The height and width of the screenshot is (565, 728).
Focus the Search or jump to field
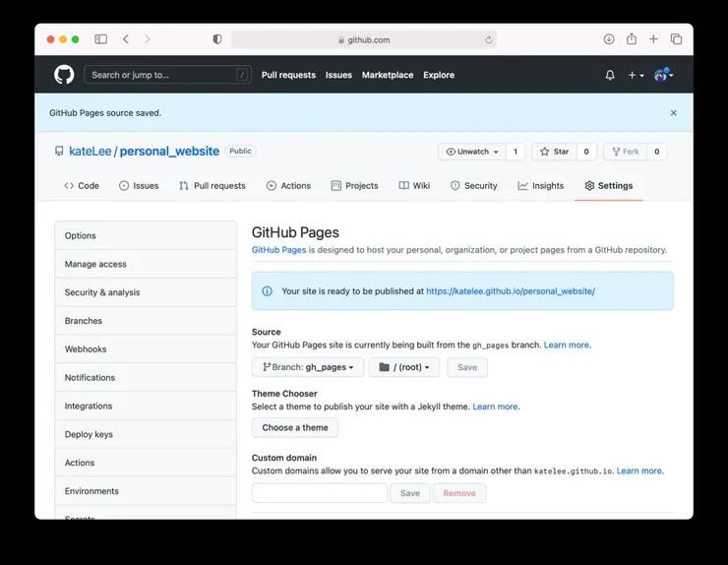(x=167, y=75)
